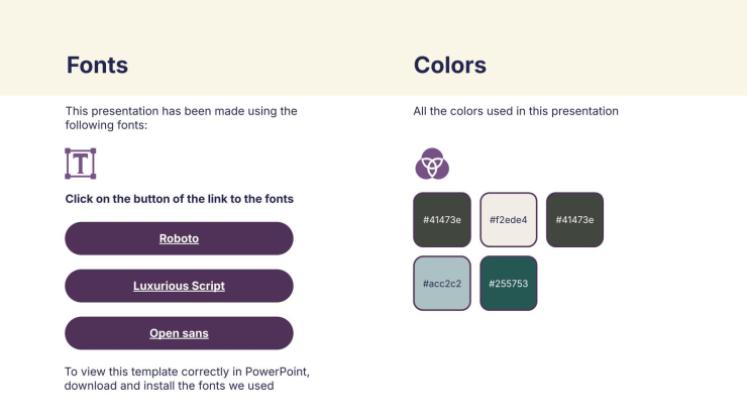Click the hex label #255753 text
The image size is (747, 420).
click(508, 284)
